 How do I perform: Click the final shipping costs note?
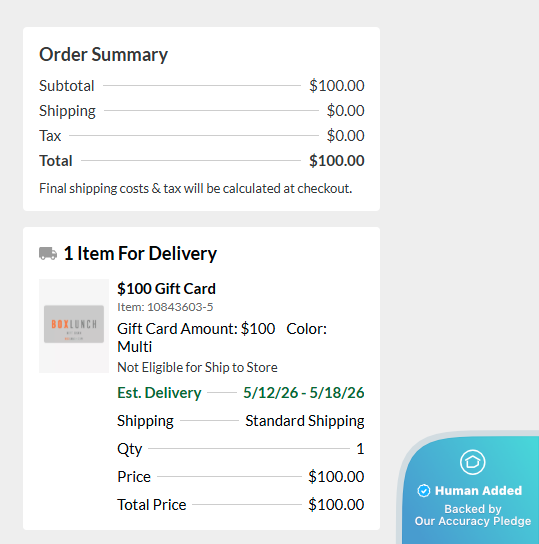196,188
